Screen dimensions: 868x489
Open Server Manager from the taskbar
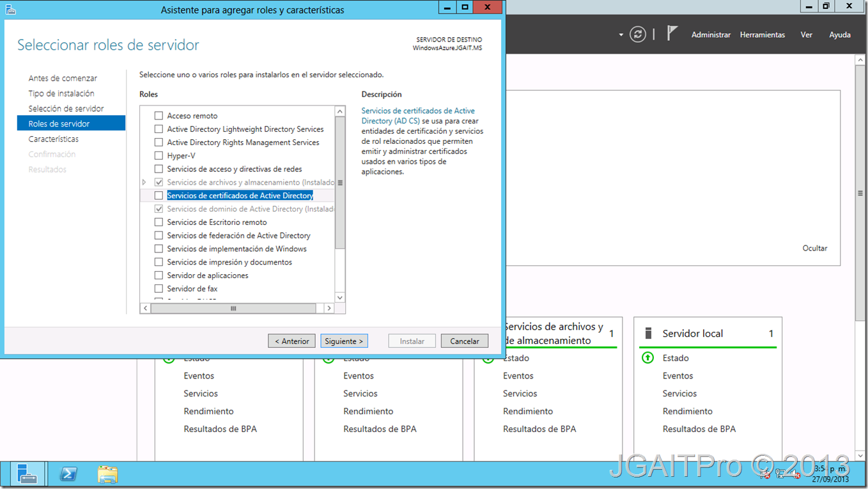(x=27, y=474)
